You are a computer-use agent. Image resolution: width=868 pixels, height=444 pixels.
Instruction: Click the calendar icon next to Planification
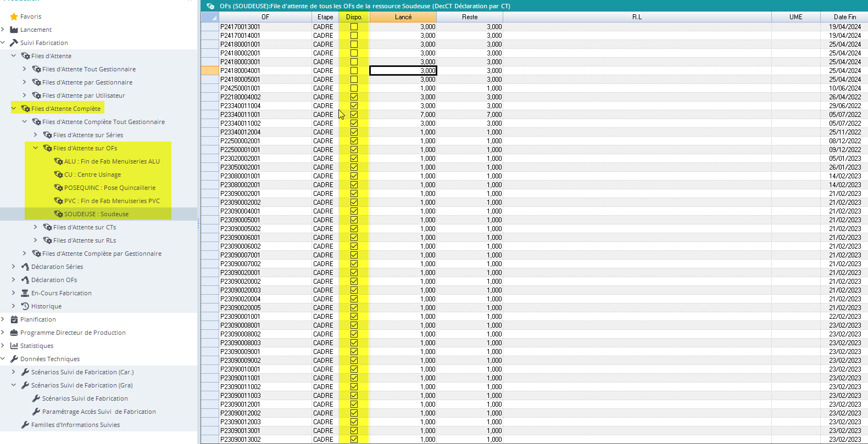point(14,319)
